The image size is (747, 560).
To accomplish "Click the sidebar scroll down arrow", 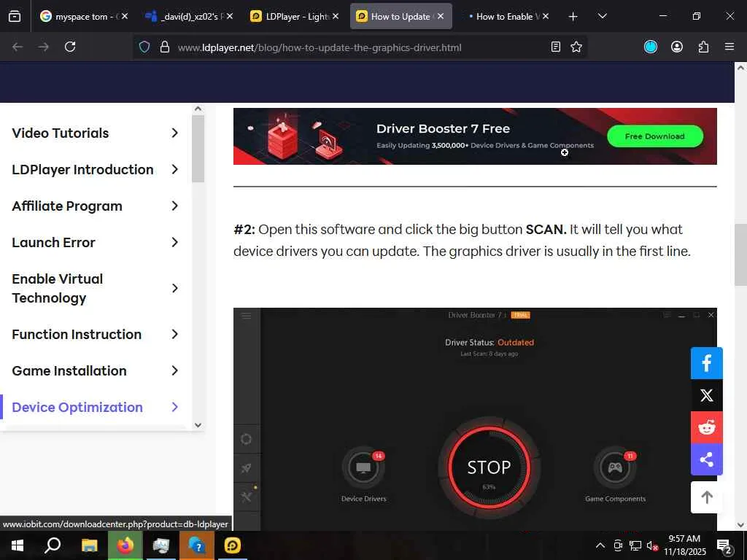I will (x=198, y=425).
